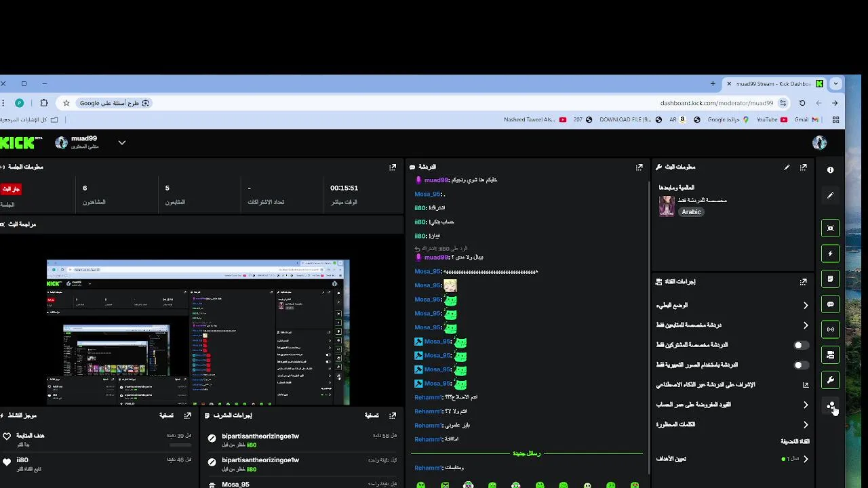Viewport: 868px width, 488px height.
Task: Click the live status red badge
Action: pos(11,189)
